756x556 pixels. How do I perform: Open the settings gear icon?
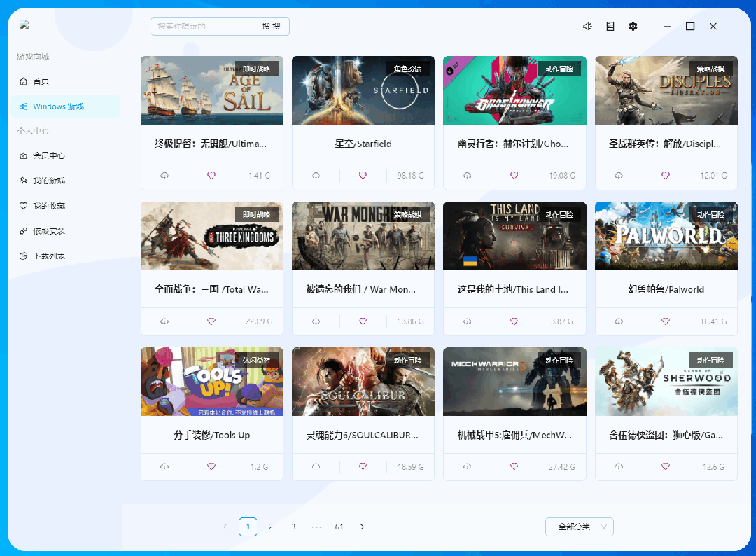pyautogui.click(x=633, y=26)
